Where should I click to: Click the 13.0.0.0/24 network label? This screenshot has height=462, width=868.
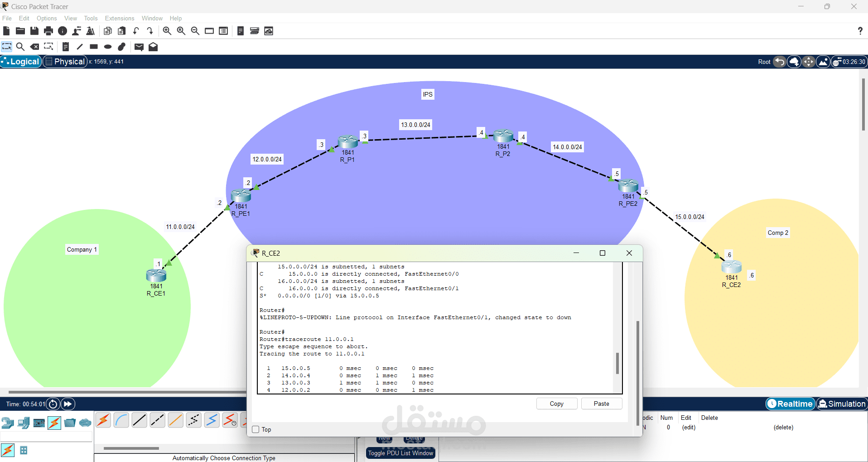(415, 125)
